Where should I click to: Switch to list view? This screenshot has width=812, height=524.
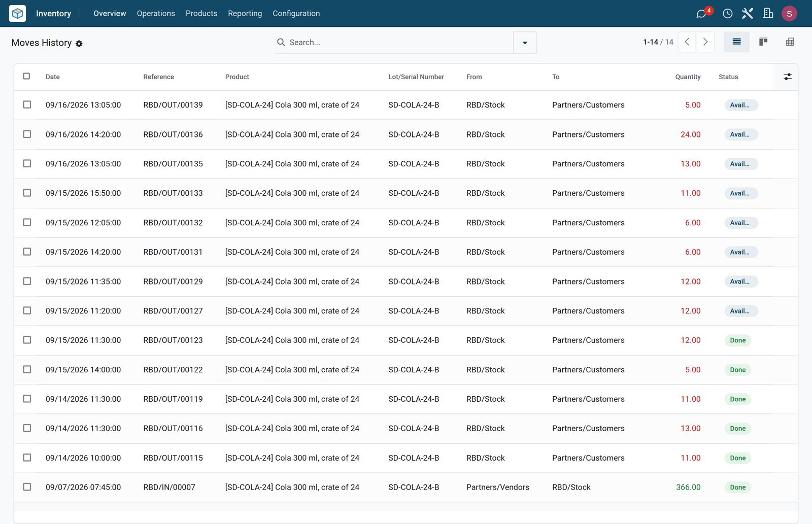737,42
